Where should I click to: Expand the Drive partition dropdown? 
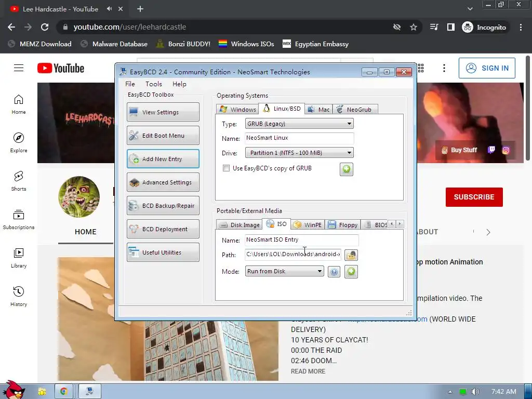point(299,153)
